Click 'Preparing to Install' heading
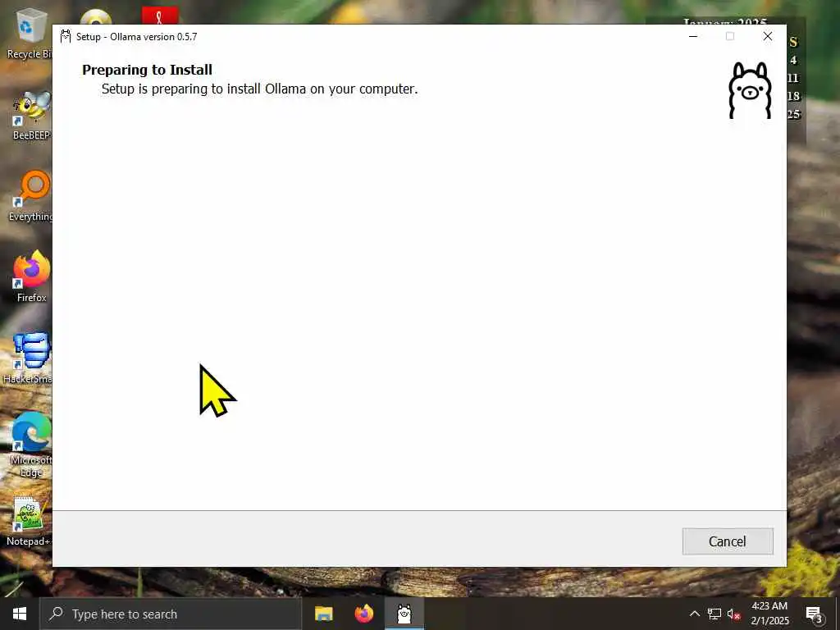Image resolution: width=840 pixels, height=630 pixels. [148, 70]
